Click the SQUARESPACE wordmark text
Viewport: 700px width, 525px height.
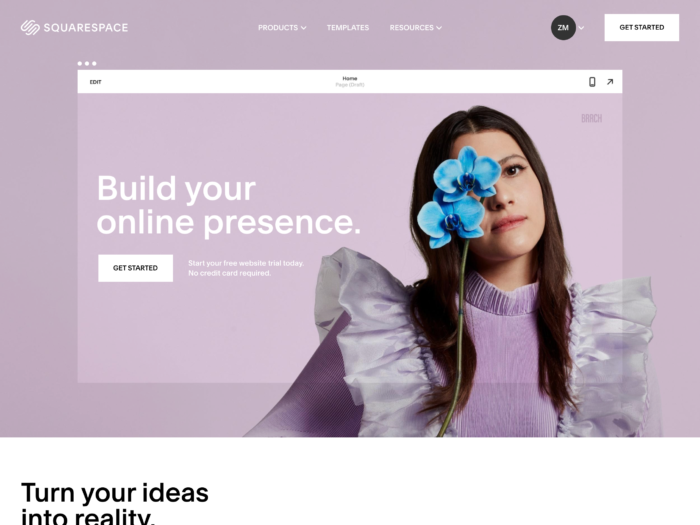click(x=86, y=28)
